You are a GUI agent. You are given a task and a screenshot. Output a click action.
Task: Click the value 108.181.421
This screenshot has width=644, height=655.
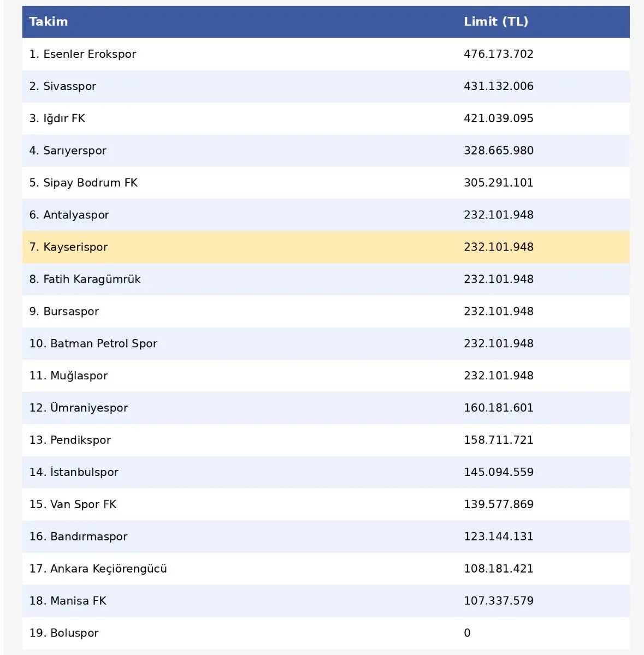coord(498,569)
